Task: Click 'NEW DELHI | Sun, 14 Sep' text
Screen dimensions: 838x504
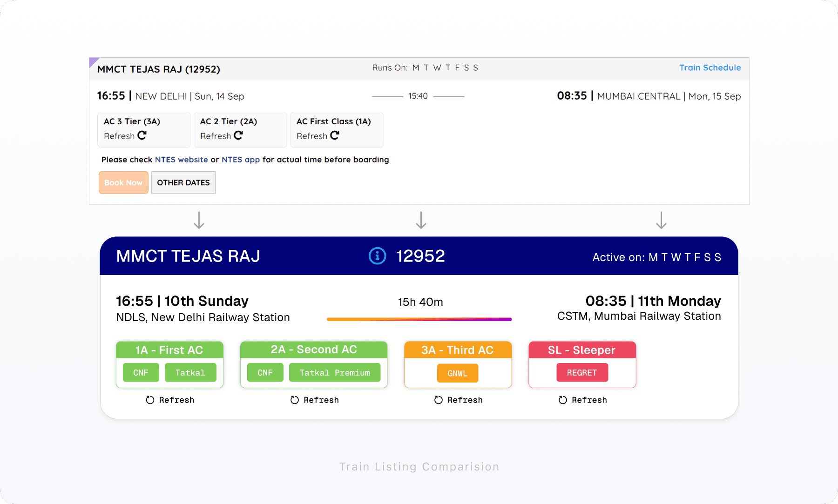Action: [x=189, y=96]
